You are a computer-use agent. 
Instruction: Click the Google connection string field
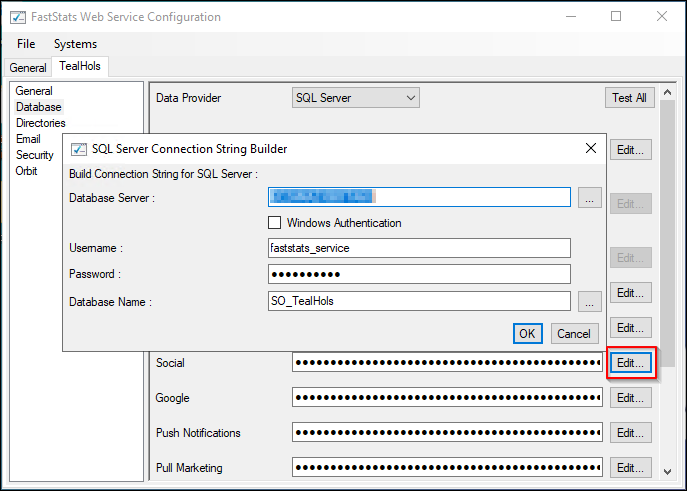[447, 398]
